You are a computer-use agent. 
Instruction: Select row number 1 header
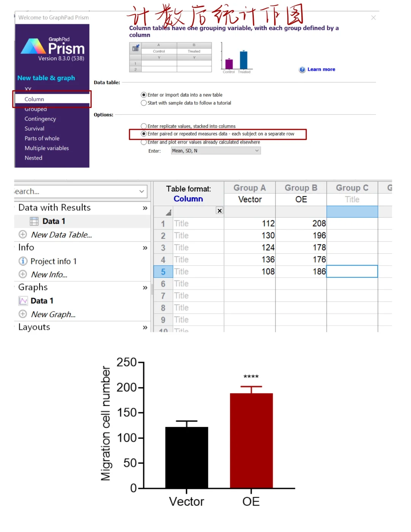coord(163,224)
